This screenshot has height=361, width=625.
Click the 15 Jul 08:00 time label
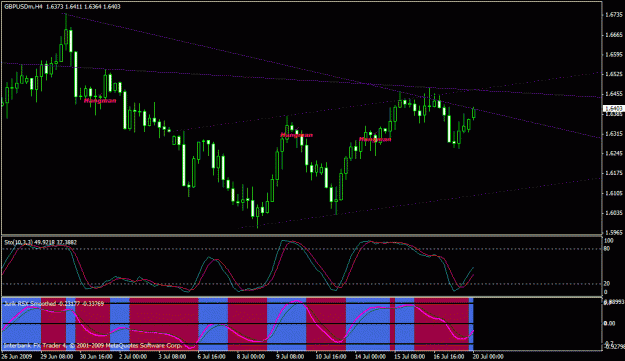pyautogui.click(x=409, y=357)
